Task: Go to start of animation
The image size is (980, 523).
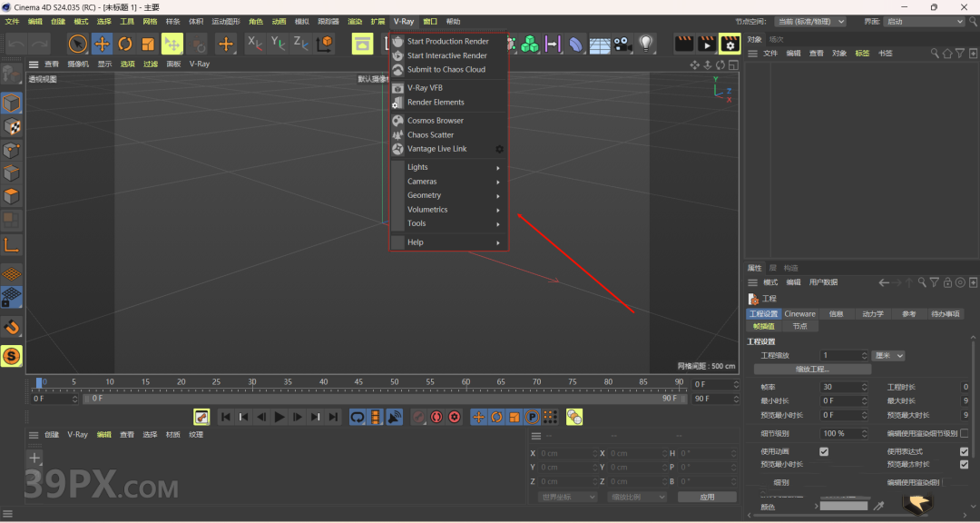Action: (x=226, y=418)
